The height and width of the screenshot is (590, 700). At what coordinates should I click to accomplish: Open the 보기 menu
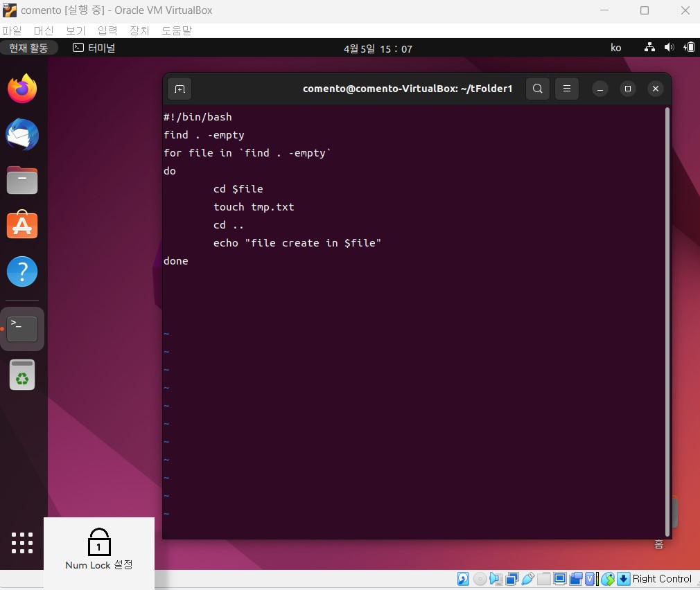[76, 30]
